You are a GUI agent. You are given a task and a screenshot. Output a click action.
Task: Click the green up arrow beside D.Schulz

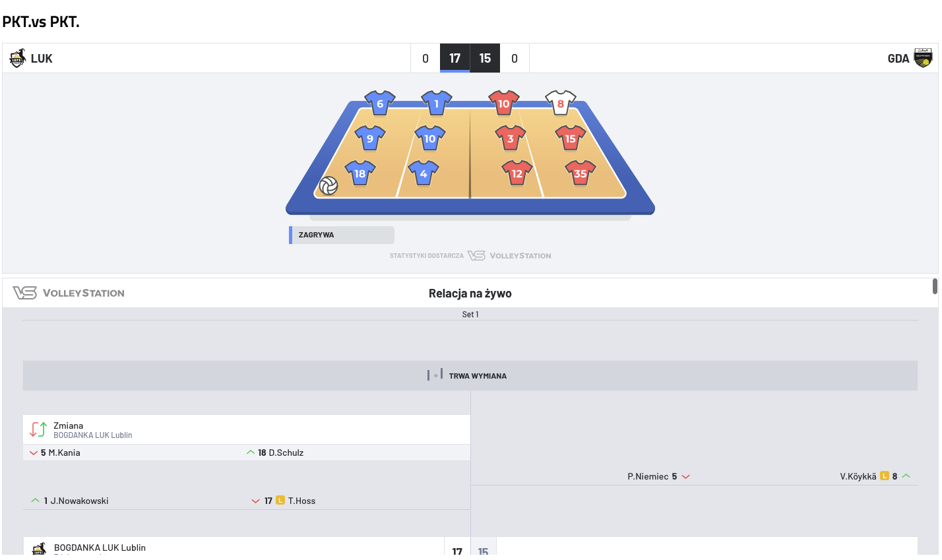[x=251, y=452]
